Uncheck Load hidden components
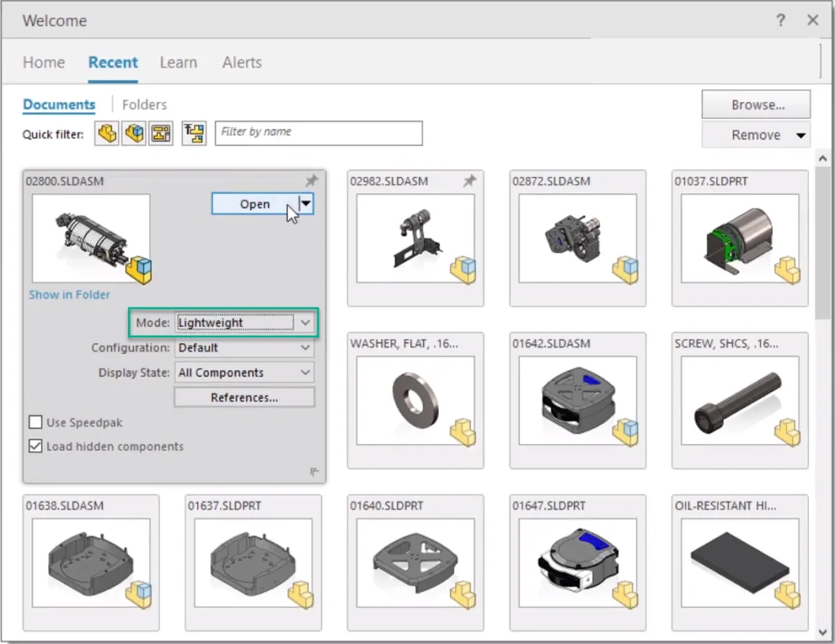This screenshot has width=835, height=644. pos(36,446)
